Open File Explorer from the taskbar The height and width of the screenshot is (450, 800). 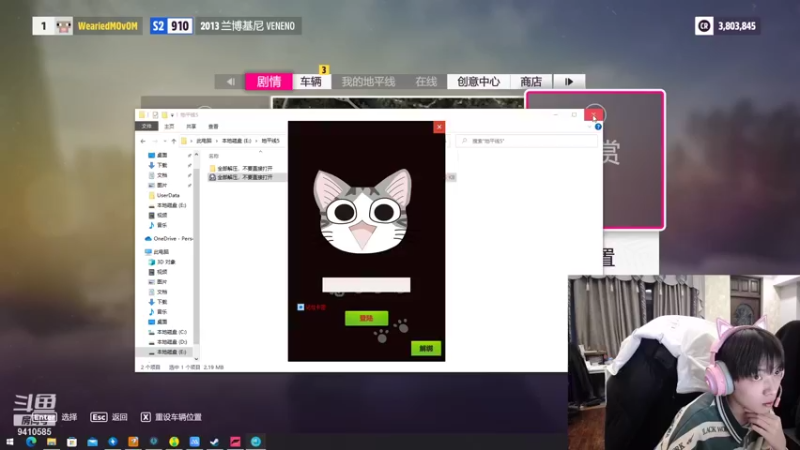(x=52, y=442)
